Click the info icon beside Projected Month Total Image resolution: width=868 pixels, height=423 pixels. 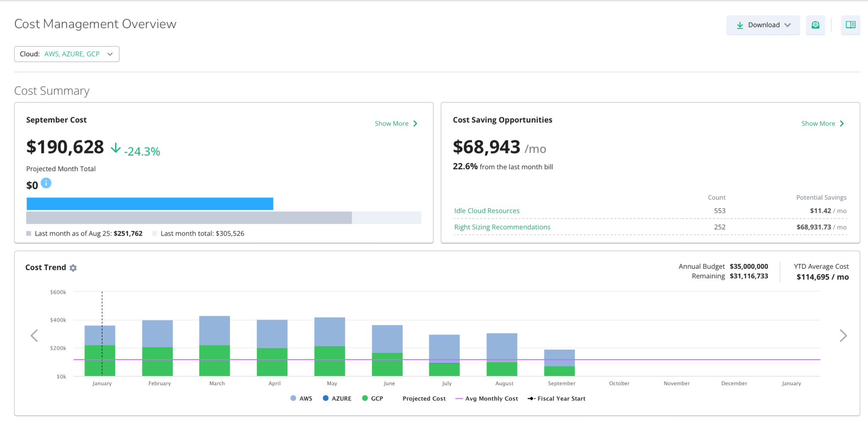point(46,183)
